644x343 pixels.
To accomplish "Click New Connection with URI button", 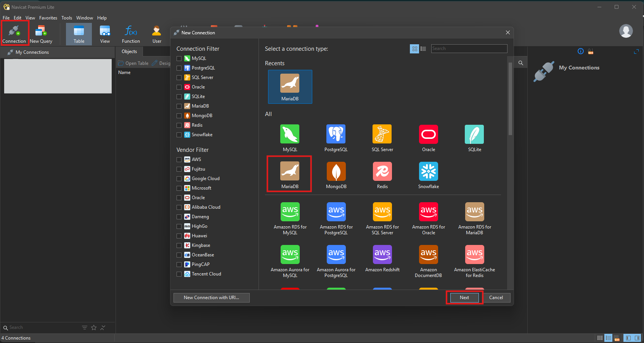I will point(211,298).
